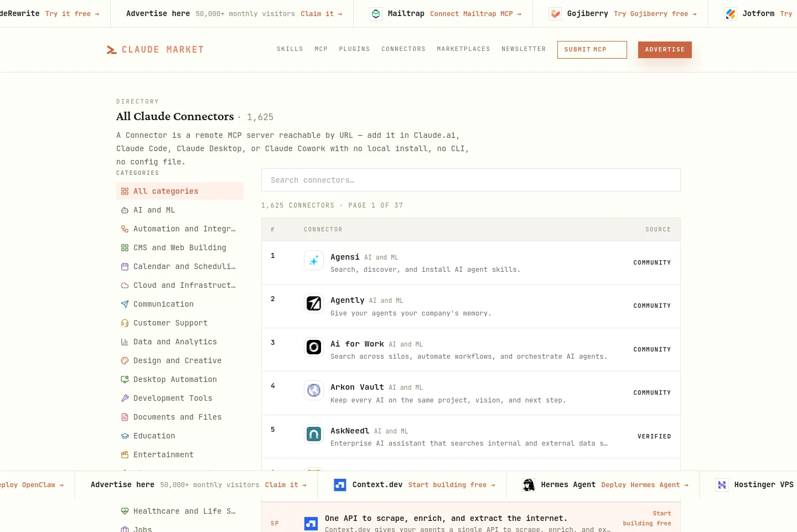The height and width of the screenshot is (532, 797).
Task: Select the Desktop Automation category
Action: [180, 379]
